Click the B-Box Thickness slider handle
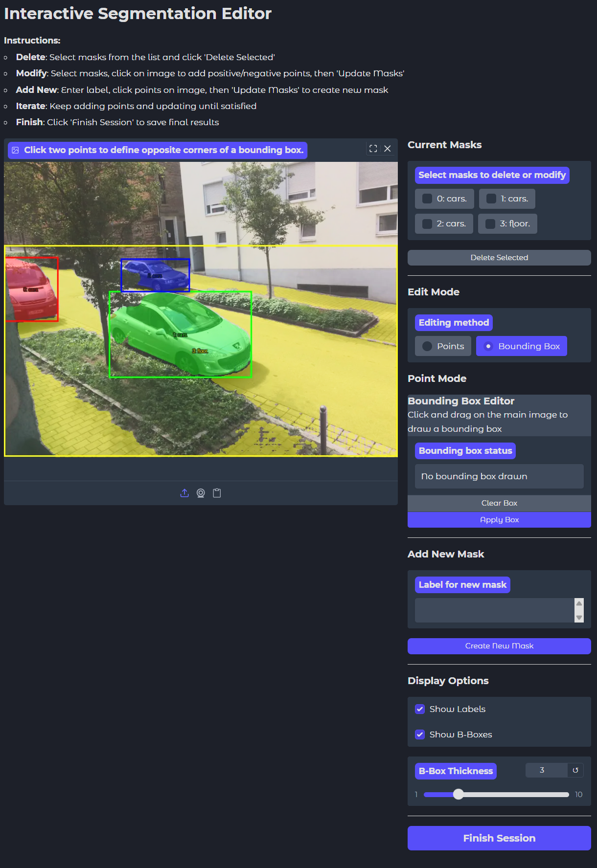The width and height of the screenshot is (597, 868). pos(458,794)
